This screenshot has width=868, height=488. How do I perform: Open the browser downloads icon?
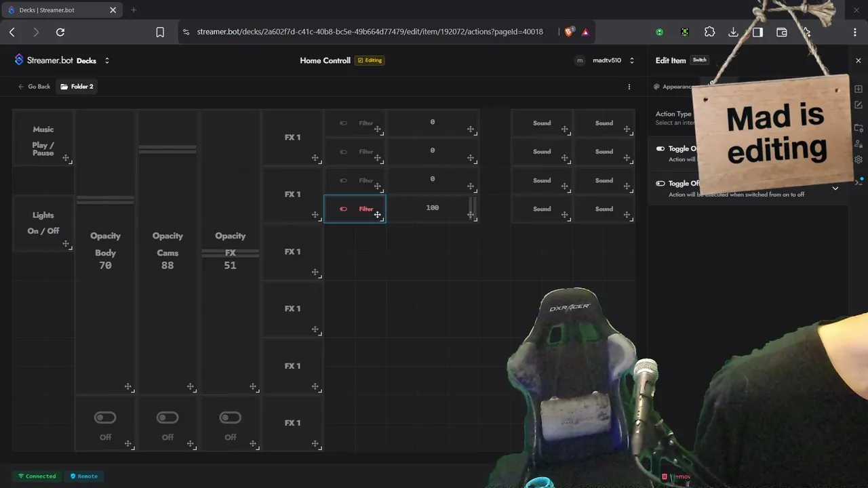[733, 32]
